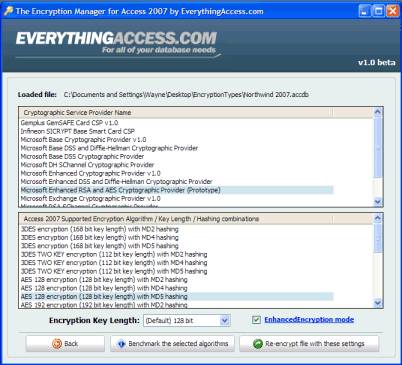Toggle the EnhancedEncryption mode checkbox
The height and width of the screenshot is (365, 402).
(256, 320)
